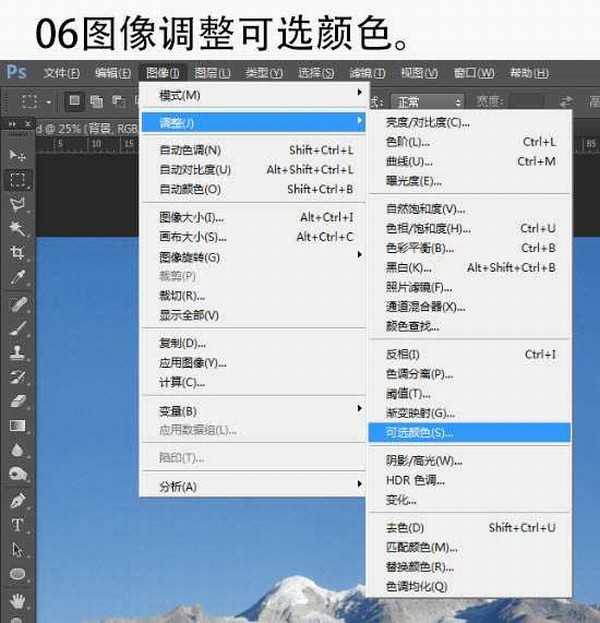Toggle New Selection mode in options bar

pyautogui.click(x=75, y=101)
